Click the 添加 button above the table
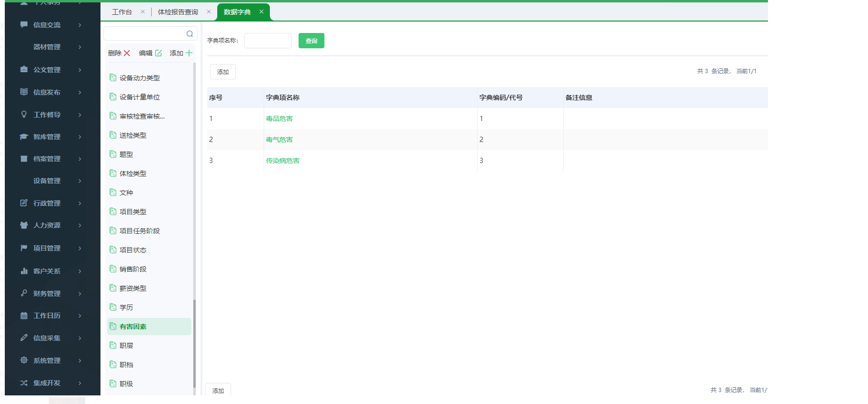The image size is (868, 404). tap(223, 72)
